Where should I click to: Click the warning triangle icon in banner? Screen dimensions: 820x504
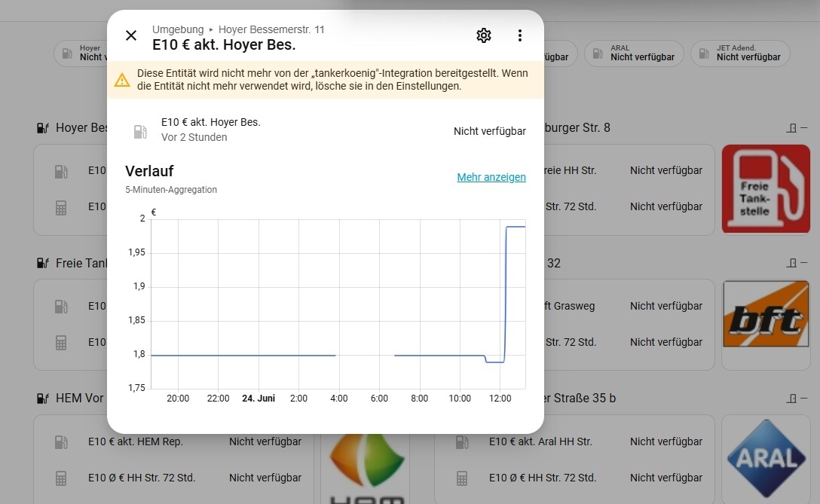pos(122,80)
